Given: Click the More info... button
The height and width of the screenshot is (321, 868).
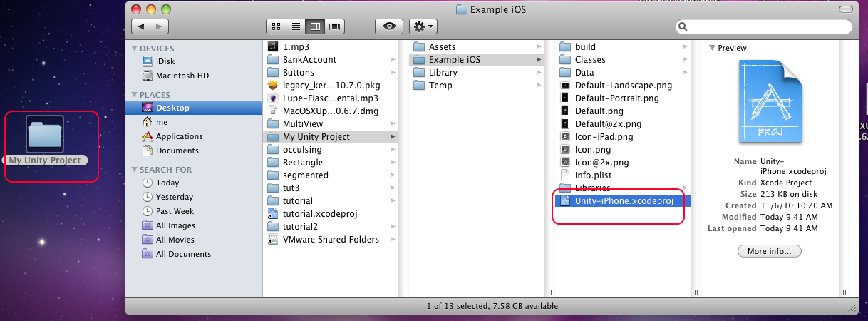Looking at the screenshot, I should pos(769,251).
